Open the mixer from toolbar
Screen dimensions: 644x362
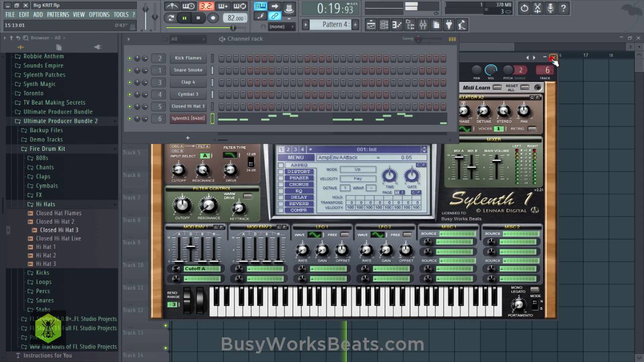pyautogui.click(x=423, y=25)
